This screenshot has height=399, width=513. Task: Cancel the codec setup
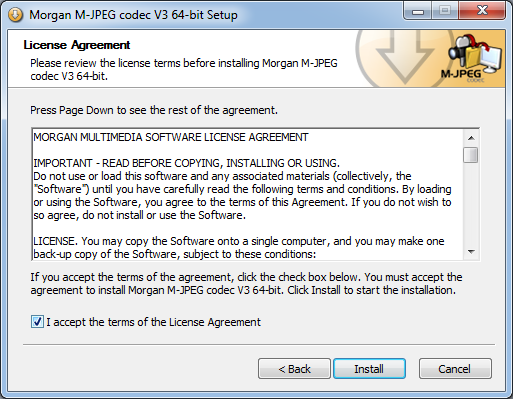point(455,369)
